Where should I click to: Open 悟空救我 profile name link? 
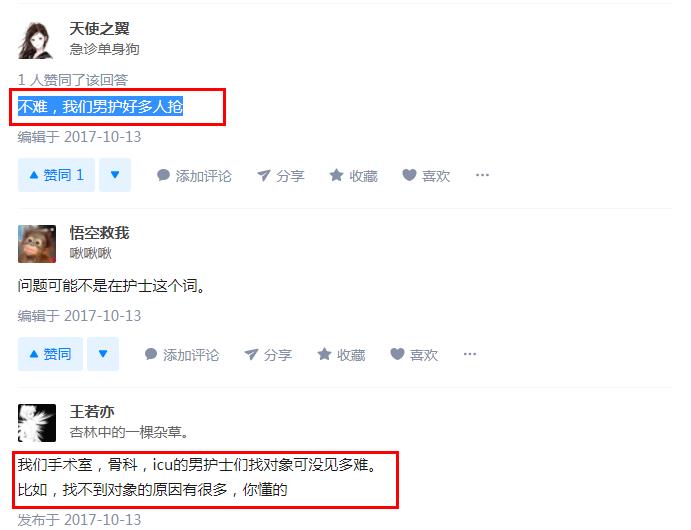[99, 233]
